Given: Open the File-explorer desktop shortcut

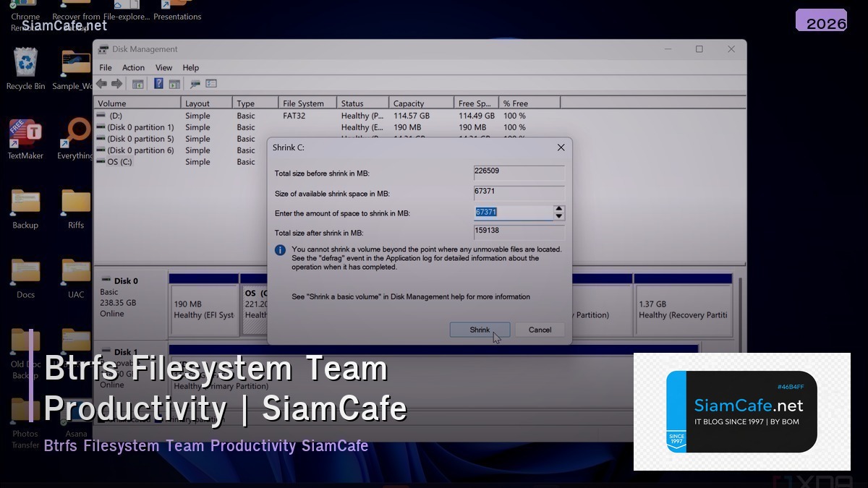Looking at the screenshot, I should (x=127, y=6).
